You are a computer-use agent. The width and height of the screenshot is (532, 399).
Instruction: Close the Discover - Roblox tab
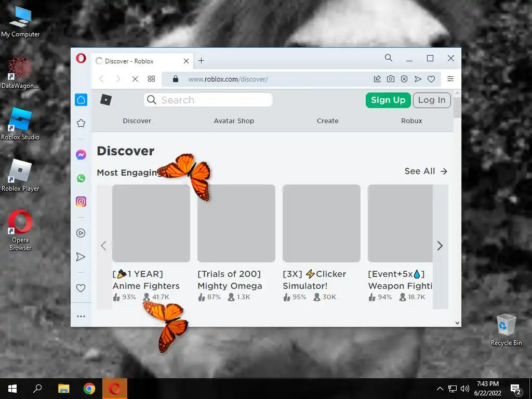[186, 61]
